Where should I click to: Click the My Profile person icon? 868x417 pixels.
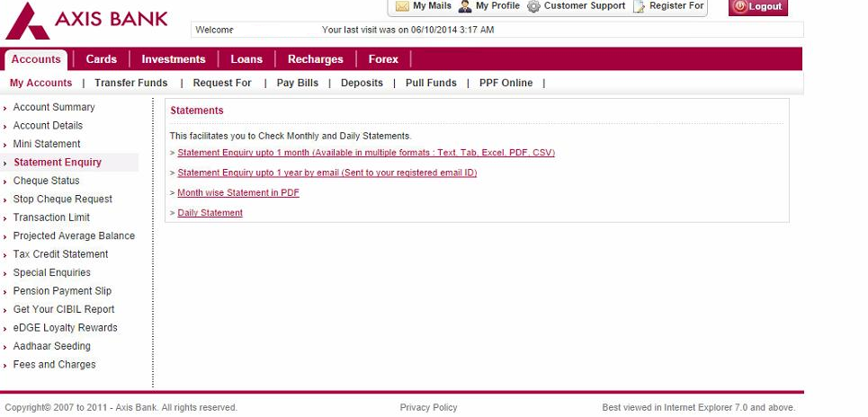(x=465, y=6)
